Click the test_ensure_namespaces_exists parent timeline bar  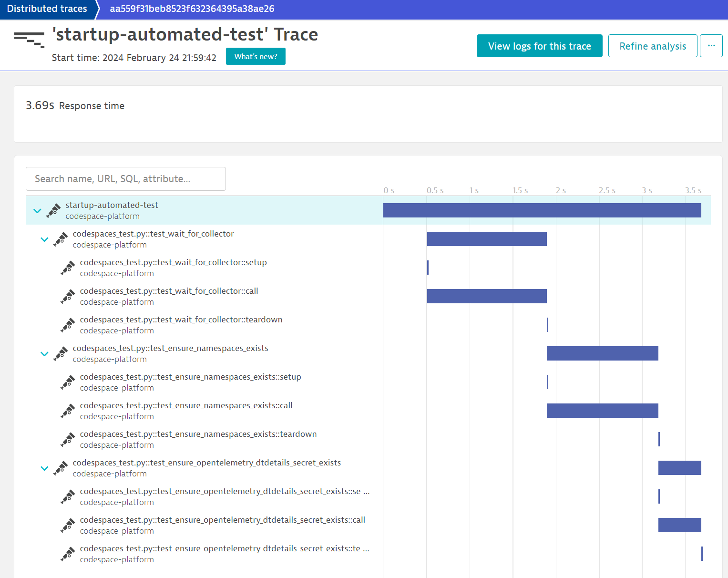[603, 353]
